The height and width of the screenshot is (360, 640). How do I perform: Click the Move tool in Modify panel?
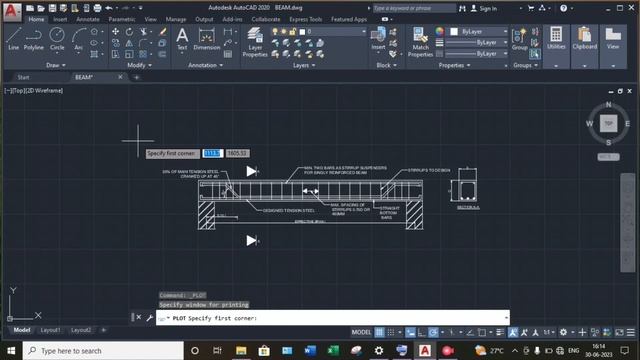[116, 31]
